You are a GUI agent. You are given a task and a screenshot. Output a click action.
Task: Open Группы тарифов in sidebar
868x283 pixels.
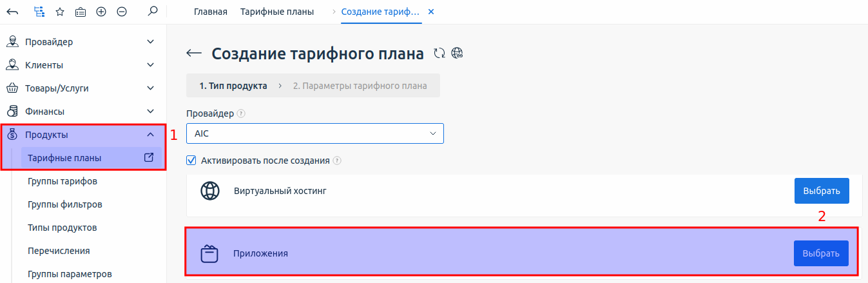point(63,181)
